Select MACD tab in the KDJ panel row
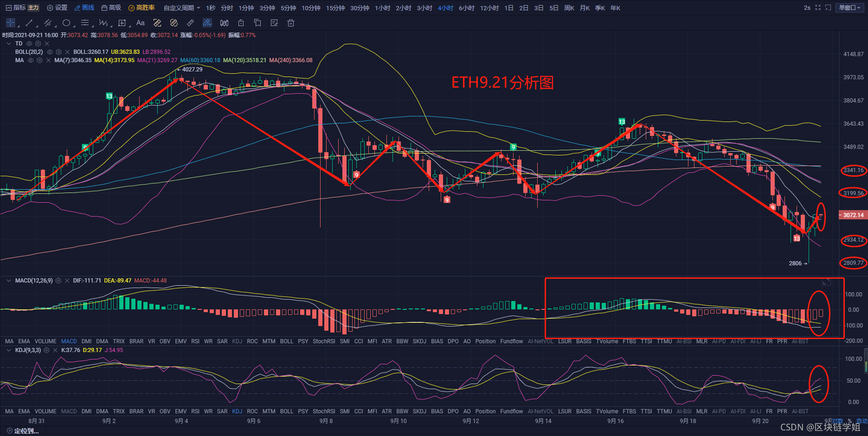 point(69,411)
